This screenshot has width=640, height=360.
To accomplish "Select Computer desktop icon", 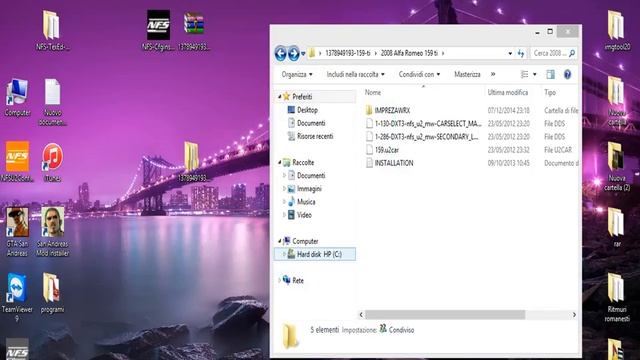I will [17, 98].
